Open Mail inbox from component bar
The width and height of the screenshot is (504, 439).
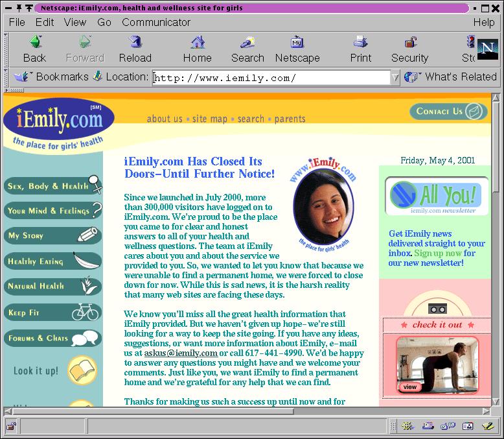428,427
